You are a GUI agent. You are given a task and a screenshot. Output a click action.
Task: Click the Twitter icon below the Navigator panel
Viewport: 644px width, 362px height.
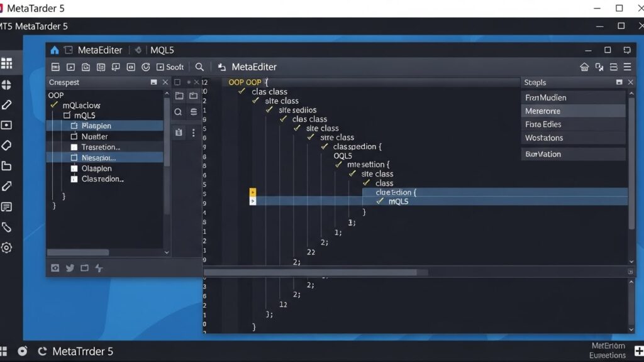click(x=69, y=267)
